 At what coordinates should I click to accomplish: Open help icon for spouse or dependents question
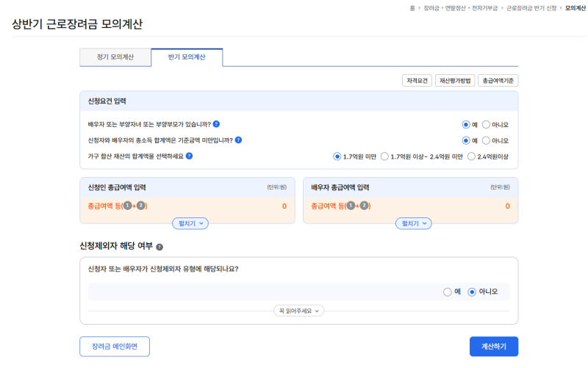tap(216, 124)
